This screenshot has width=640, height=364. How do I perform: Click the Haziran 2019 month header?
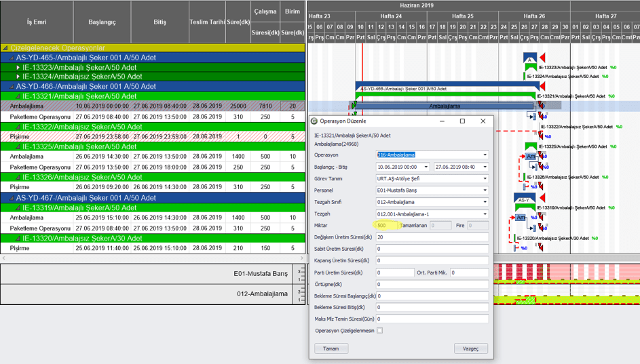[x=417, y=5]
